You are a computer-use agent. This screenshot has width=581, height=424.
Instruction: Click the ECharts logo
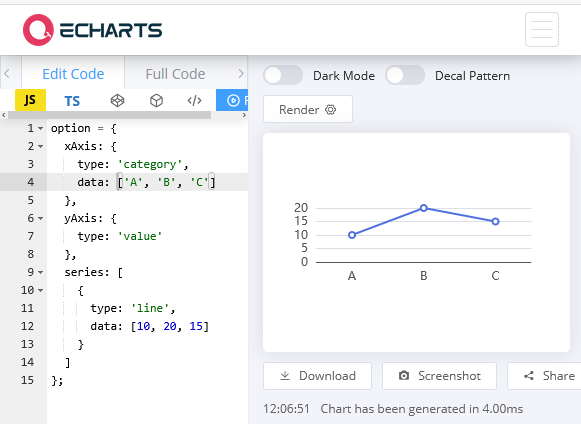[x=92, y=30]
